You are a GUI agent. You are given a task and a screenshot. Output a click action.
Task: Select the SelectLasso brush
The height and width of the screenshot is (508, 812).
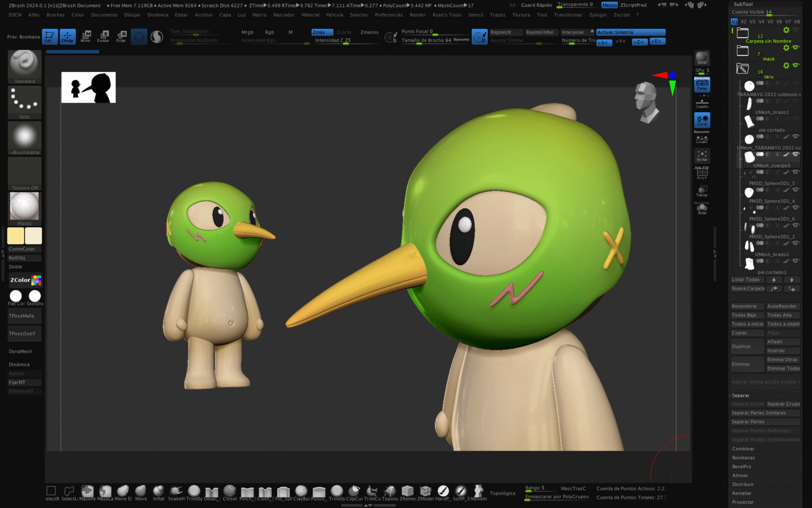tap(69, 493)
